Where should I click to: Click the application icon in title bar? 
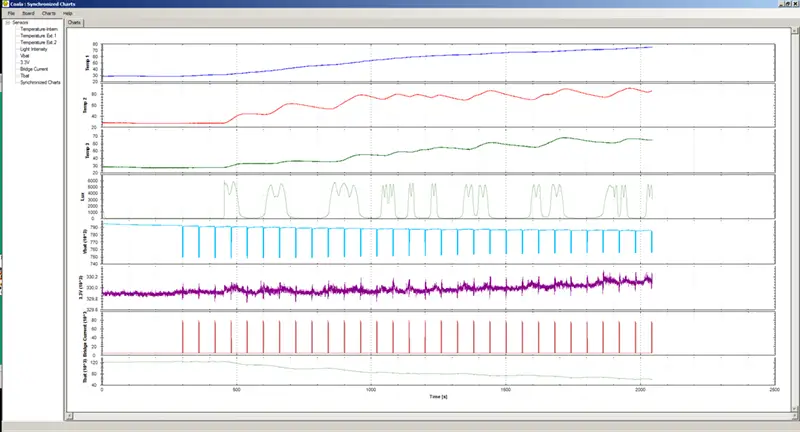(5, 4)
